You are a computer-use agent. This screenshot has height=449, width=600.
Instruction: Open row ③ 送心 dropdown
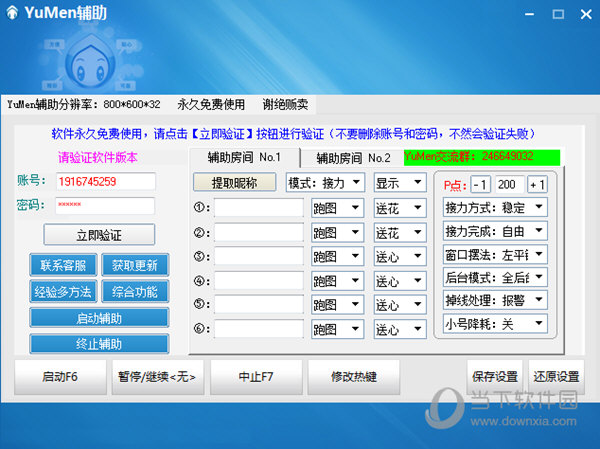point(400,256)
